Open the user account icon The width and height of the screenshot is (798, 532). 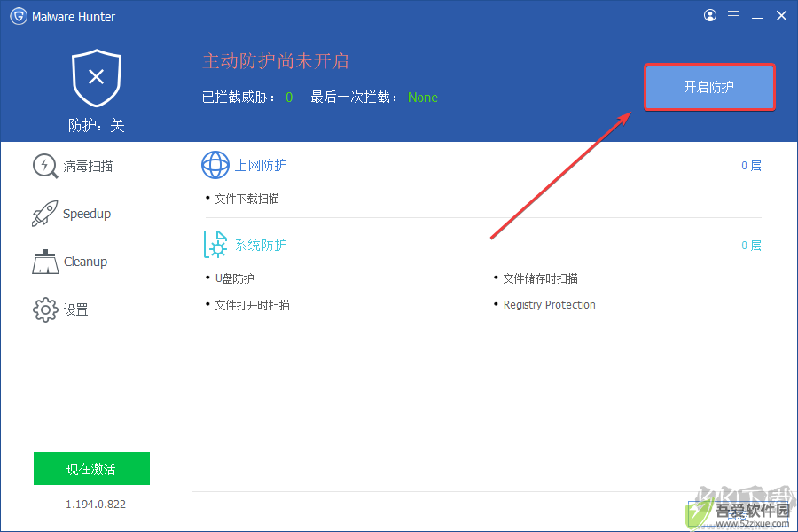(x=710, y=16)
